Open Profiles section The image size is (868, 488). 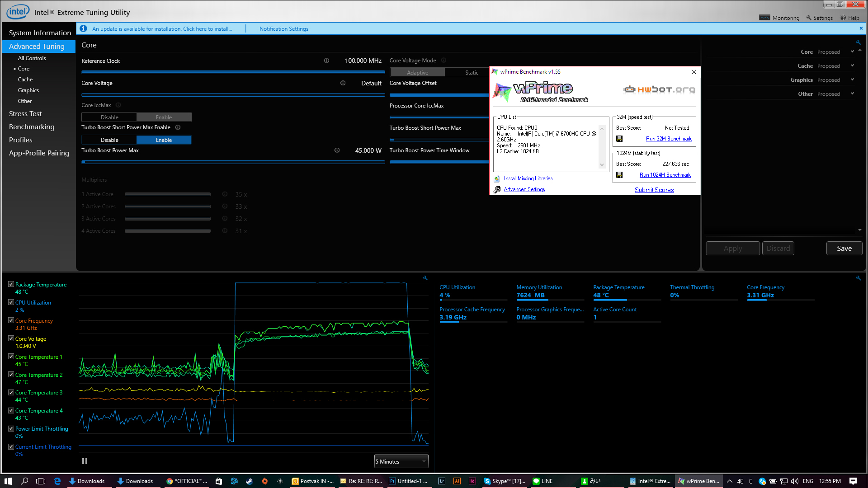point(21,140)
